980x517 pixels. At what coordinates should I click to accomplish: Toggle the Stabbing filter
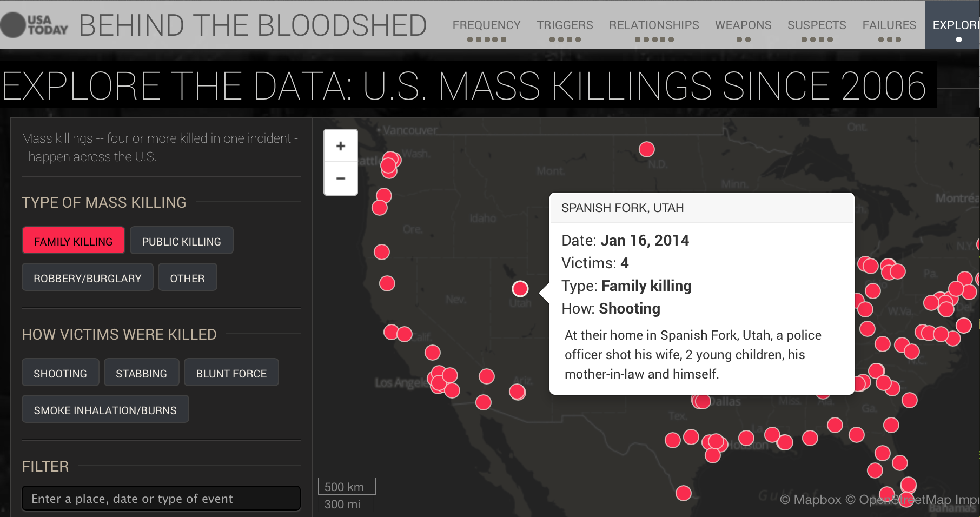tap(142, 373)
